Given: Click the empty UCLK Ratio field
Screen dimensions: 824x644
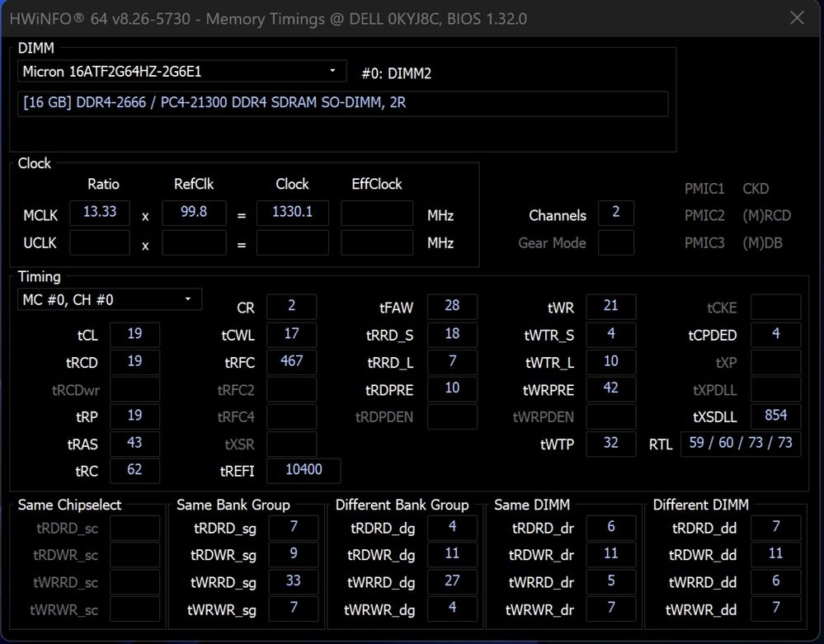Looking at the screenshot, I should coord(99,242).
